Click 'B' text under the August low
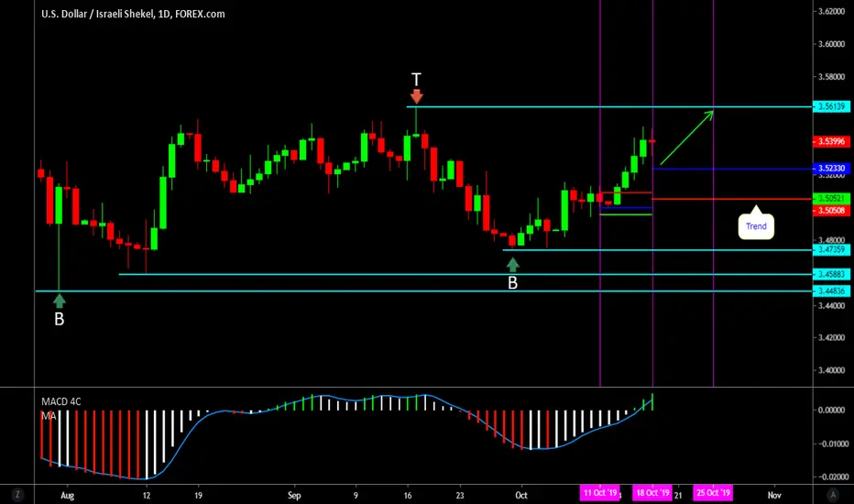 pyautogui.click(x=60, y=319)
